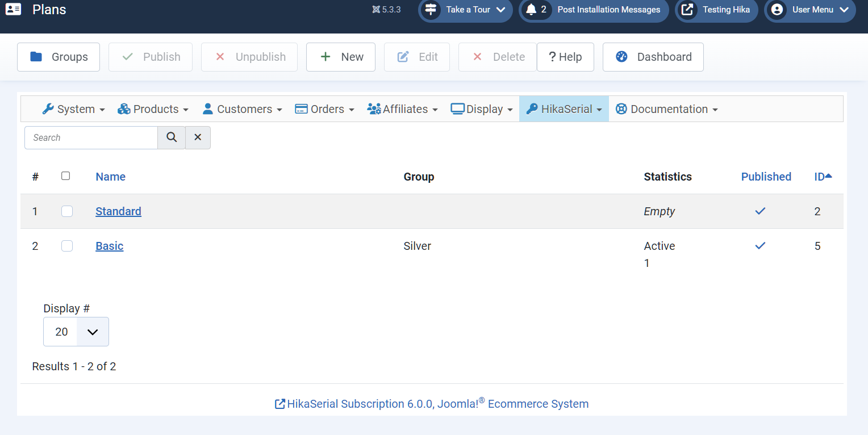868x435 pixels.
Task: Expand the Take a Tour dropdown
Action: 466,10
